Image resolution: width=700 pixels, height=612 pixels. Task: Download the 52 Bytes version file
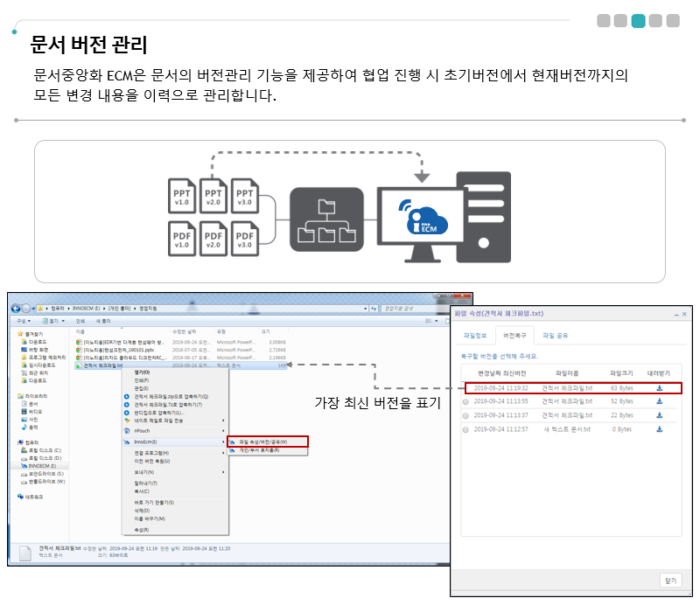pyautogui.click(x=659, y=401)
